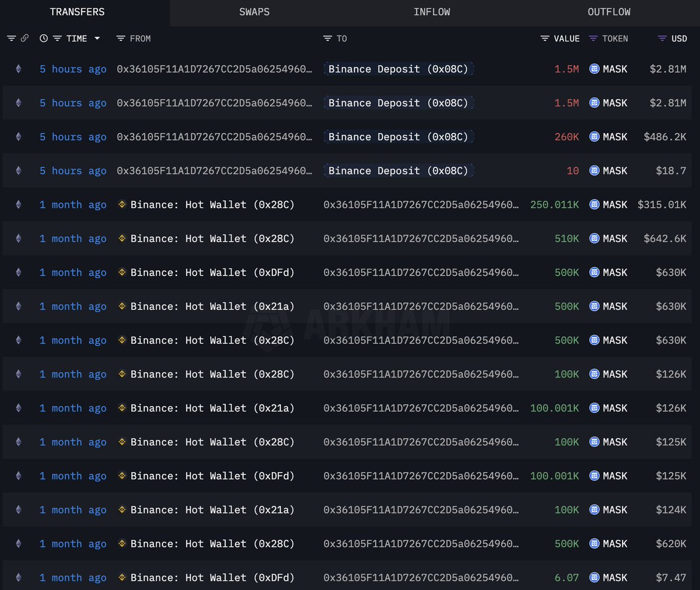Open the INFLOW tab
The height and width of the screenshot is (590, 700).
432,12
